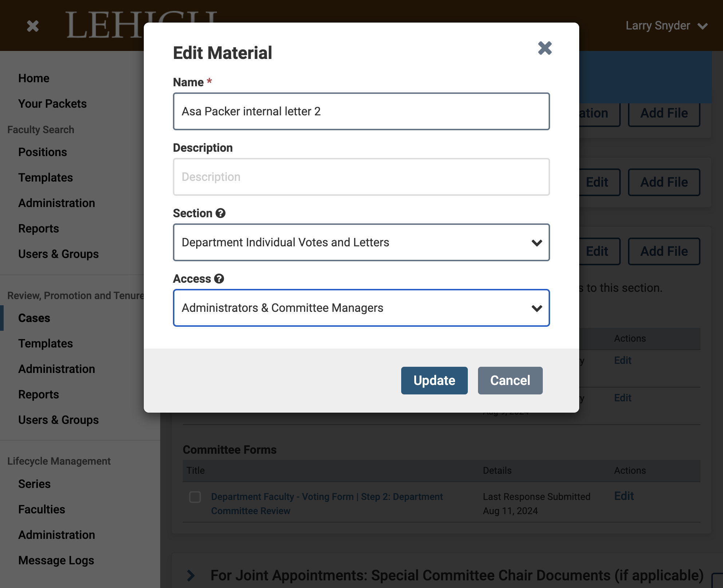Click the Description input field
This screenshot has height=588, width=723.
pyautogui.click(x=361, y=177)
